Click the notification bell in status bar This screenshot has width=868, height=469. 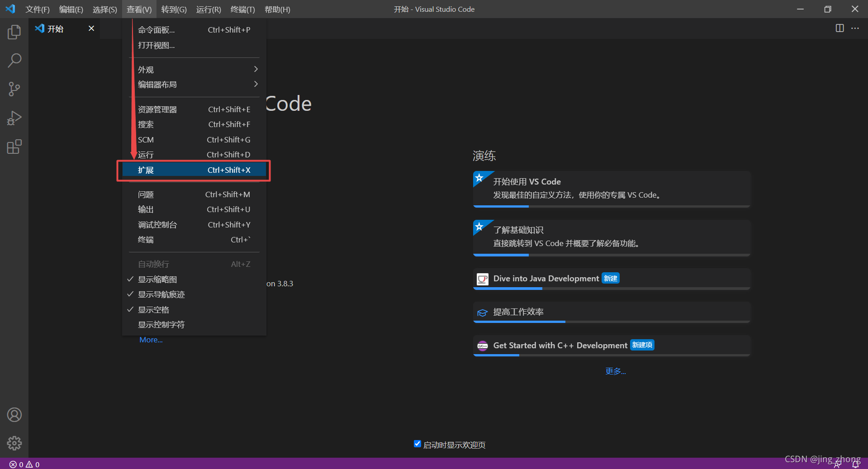(856, 464)
